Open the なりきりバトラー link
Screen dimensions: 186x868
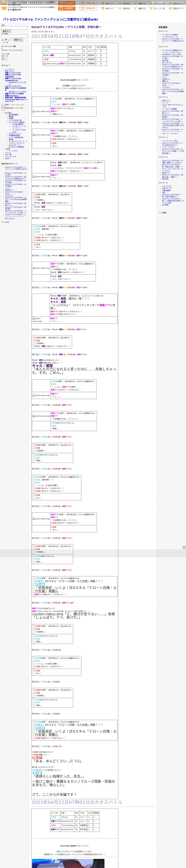15,134
